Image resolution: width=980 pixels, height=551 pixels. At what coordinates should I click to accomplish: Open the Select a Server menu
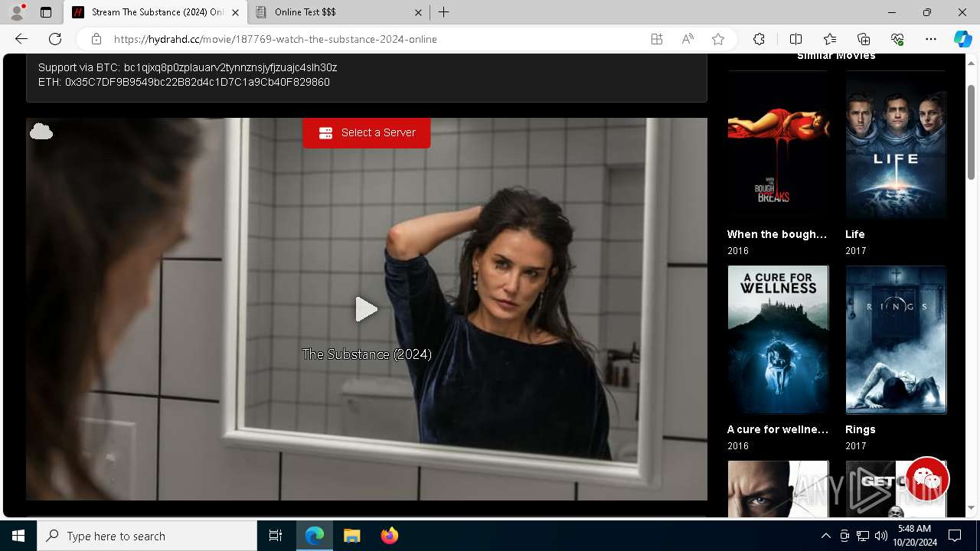[x=367, y=132]
